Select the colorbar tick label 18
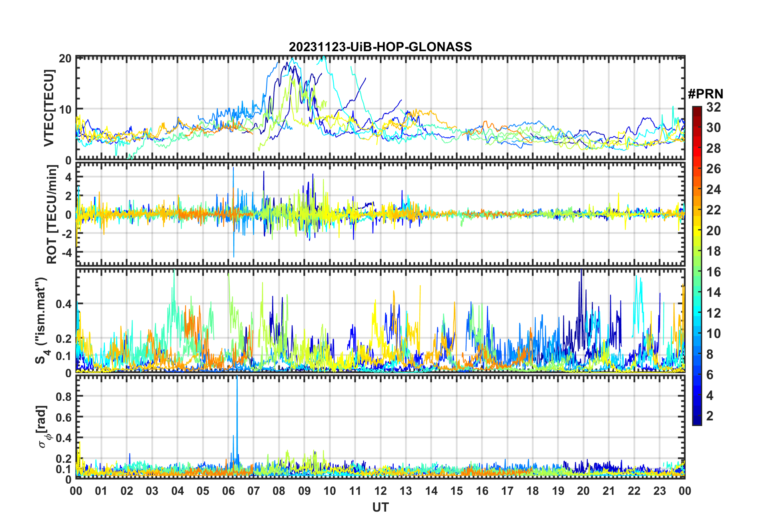The width and height of the screenshot is (761, 532). (713, 251)
